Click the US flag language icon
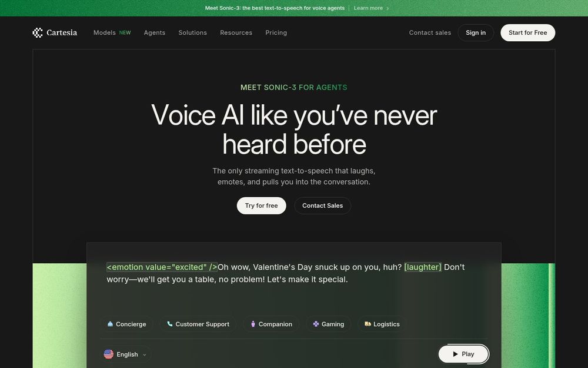The image size is (588, 368). 109,354
